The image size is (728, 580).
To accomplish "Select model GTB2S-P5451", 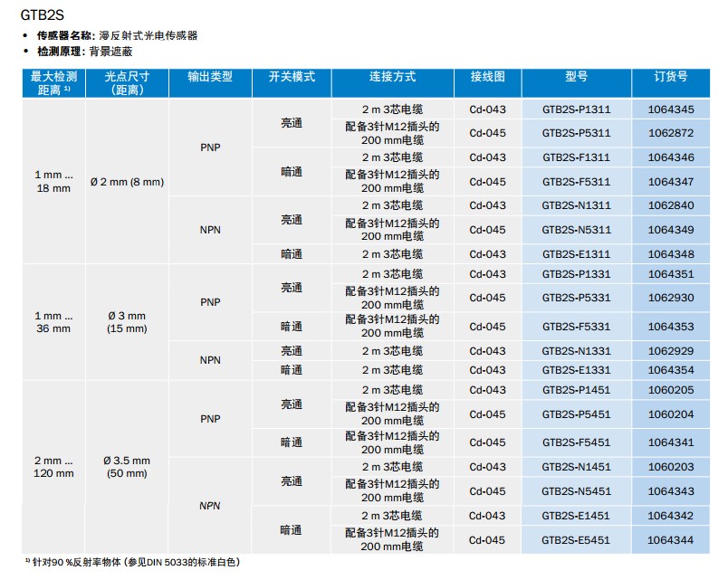I will (x=576, y=414).
